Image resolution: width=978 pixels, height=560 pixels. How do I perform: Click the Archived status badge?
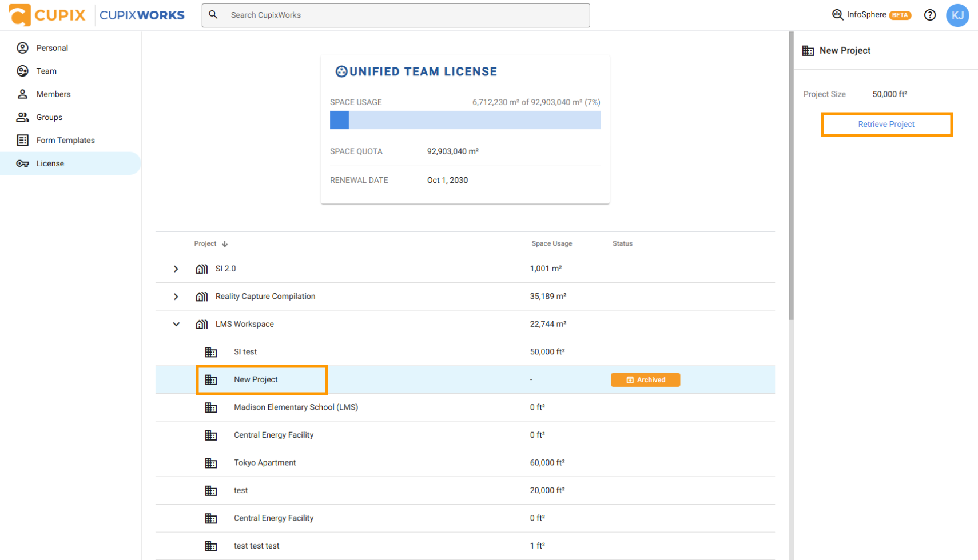coord(645,380)
